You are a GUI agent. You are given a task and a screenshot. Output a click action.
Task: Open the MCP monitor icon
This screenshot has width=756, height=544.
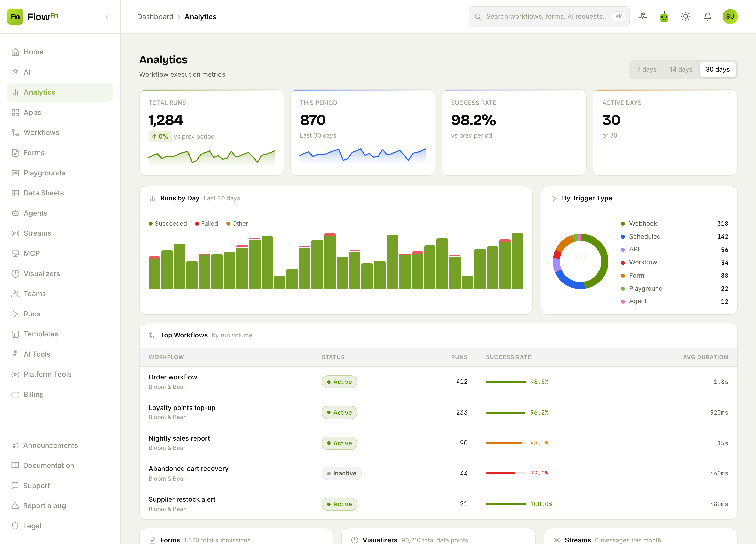[15, 254]
